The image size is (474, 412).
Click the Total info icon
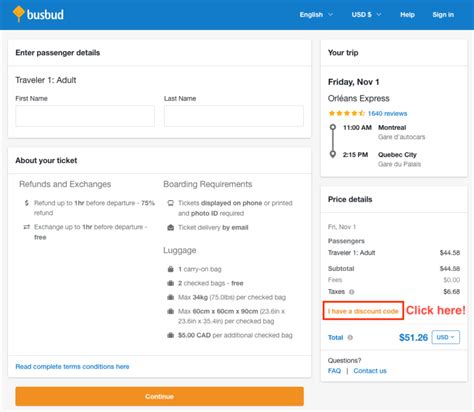pyautogui.click(x=350, y=338)
